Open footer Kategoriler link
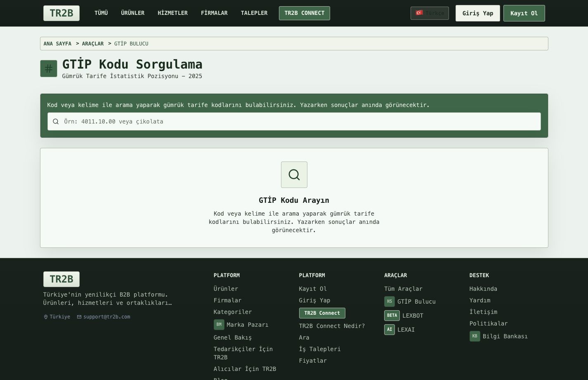 click(x=233, y=312)
